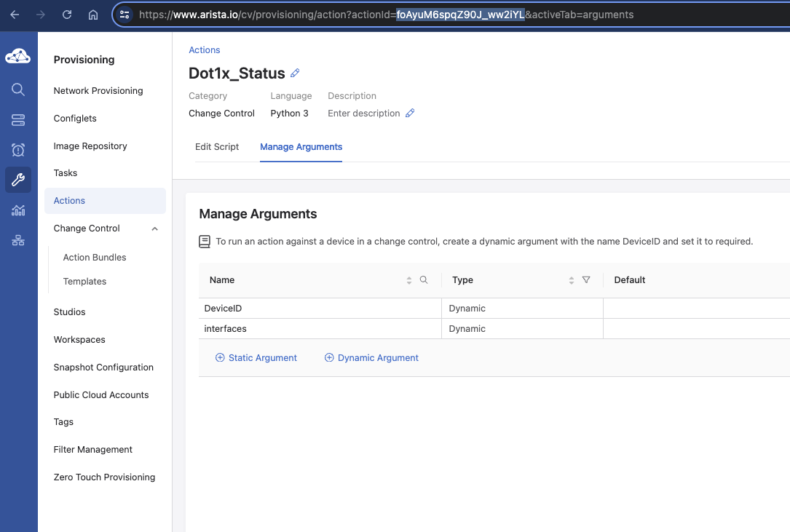This screenshot has width=790, height=532.
Task: Open Tasks in sidebar
Action: pyautogui.click(x=66, y=172)
